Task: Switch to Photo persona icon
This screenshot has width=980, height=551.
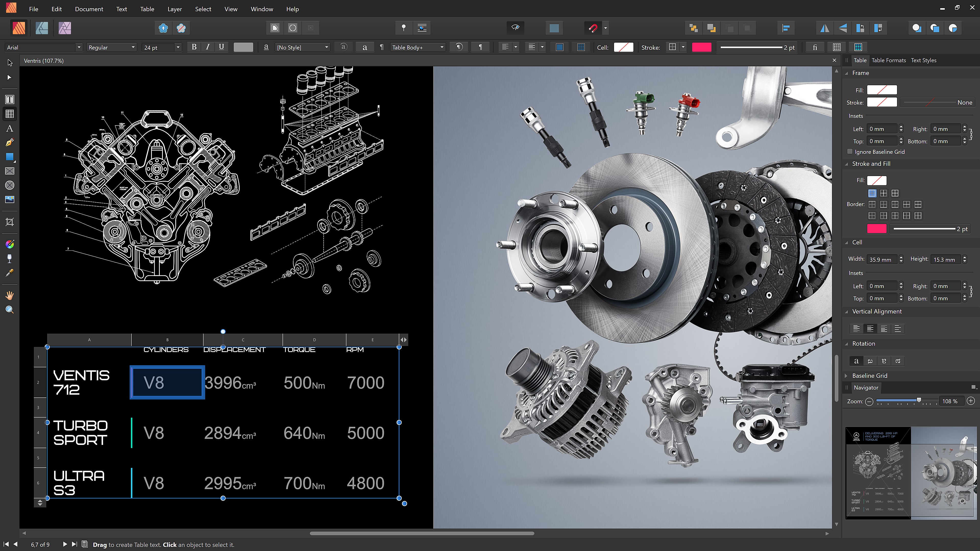Action: pyautogui.click(x=65, y=28)
